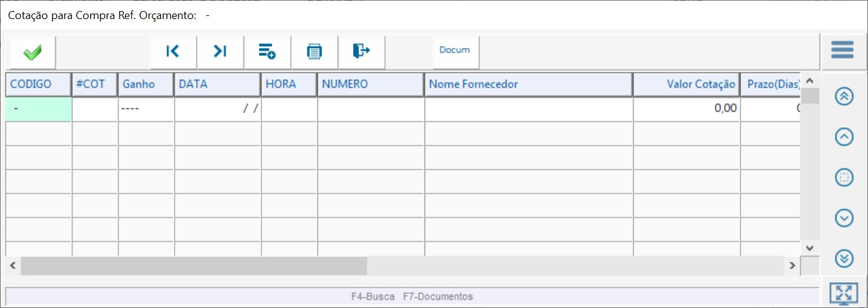This screenshot has height=308, width=868.
Task: Click the green checkmark confirm button
Action: pyautogui.click(x=33, y=52)
